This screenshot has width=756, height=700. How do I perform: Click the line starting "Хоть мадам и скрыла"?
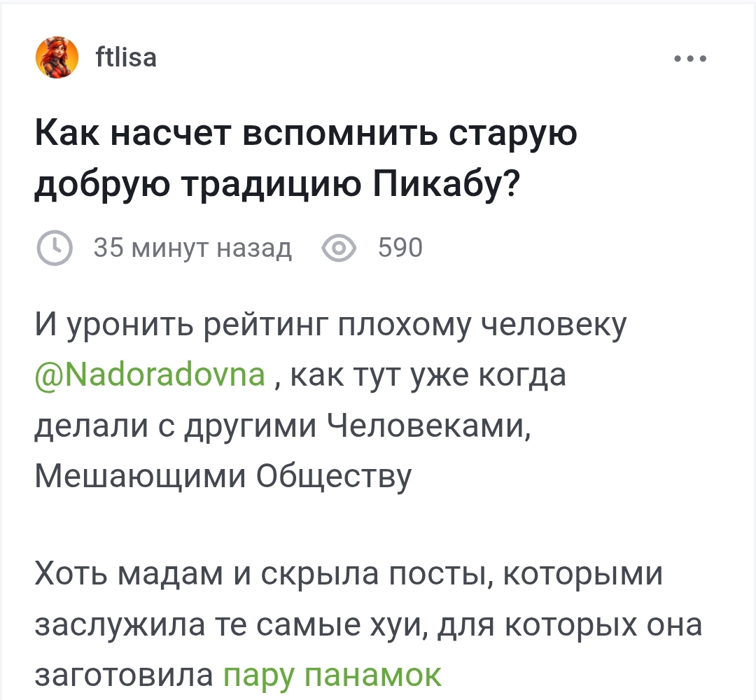coord(348,575)
